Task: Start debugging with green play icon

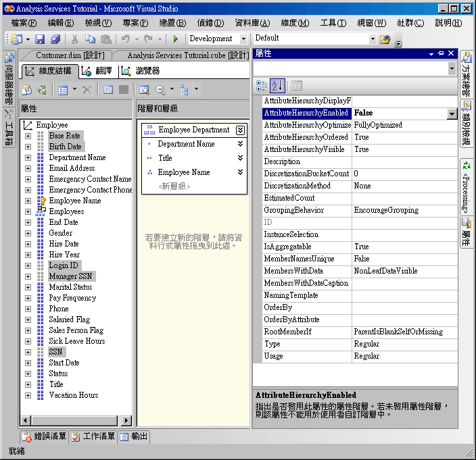Action: 176,39
